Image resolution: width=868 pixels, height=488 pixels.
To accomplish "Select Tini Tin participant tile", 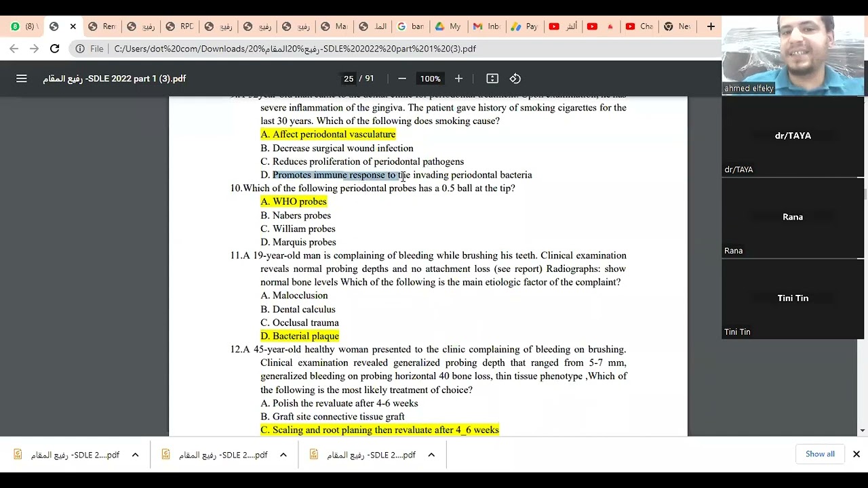I will [x=793, y=299].
